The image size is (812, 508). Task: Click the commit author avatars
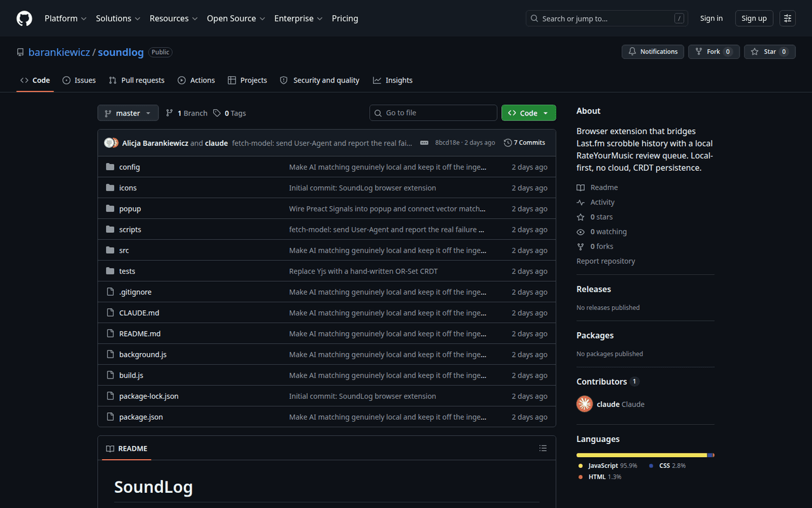[x=112, y=143]
